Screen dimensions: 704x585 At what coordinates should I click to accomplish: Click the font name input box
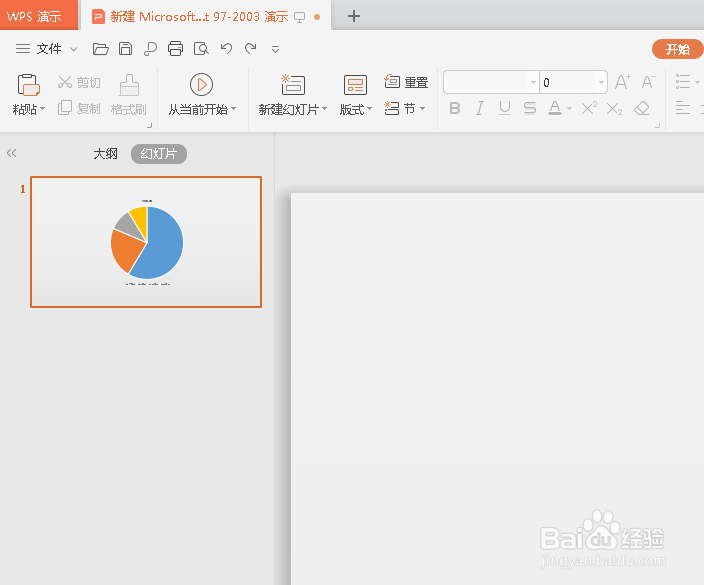tap(486, 82)
